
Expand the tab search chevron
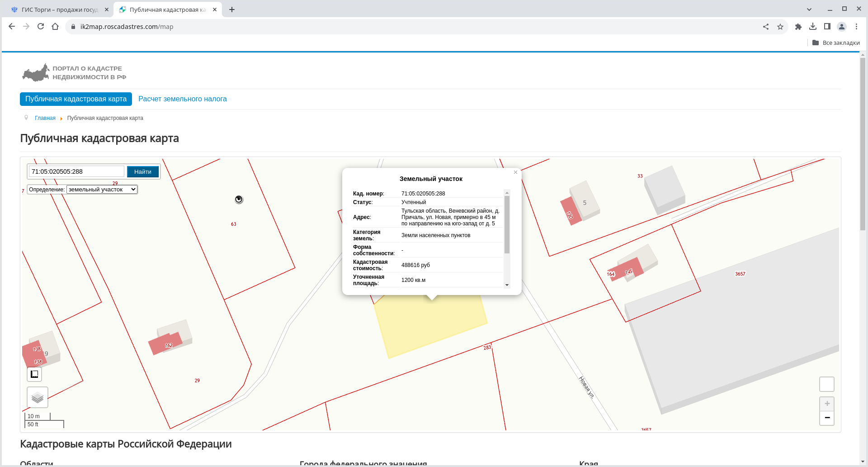click(x=809, y=10)
